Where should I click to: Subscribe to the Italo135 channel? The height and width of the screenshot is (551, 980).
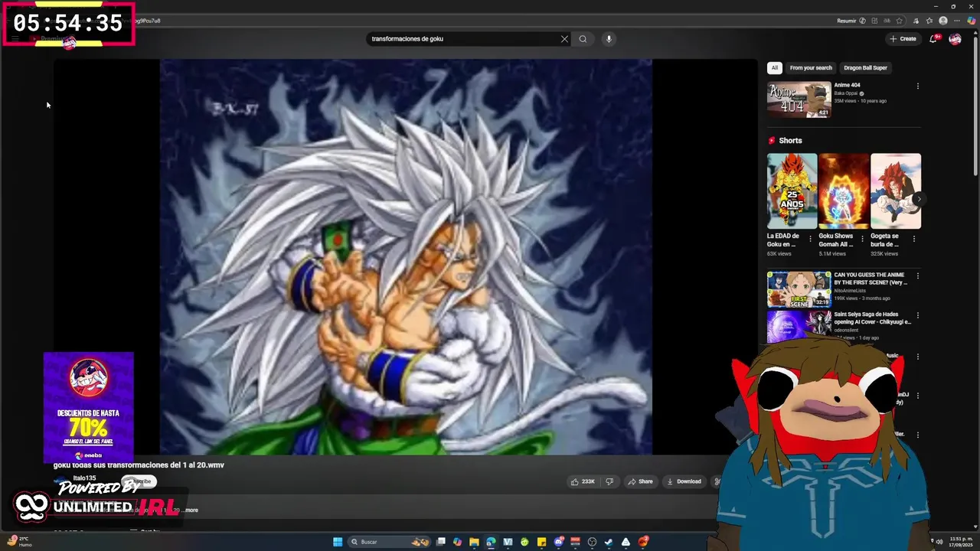(x=139, y=481)
